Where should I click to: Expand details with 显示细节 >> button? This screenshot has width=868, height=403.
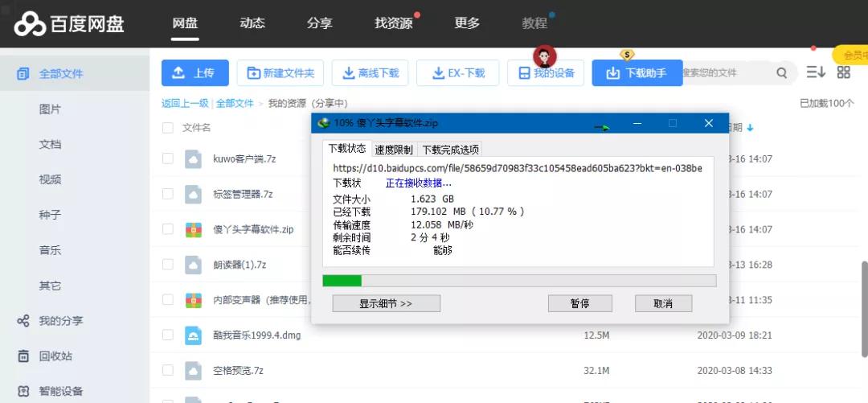(386, 303)
